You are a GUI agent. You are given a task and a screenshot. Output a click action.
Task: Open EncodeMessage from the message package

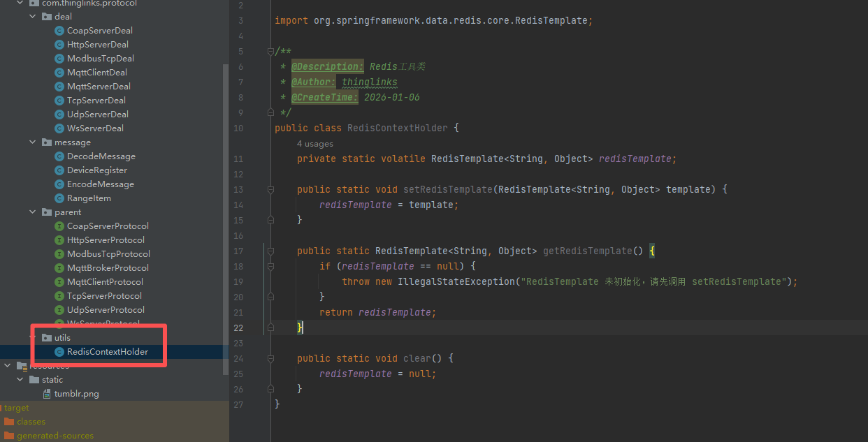tap(100, 184)
